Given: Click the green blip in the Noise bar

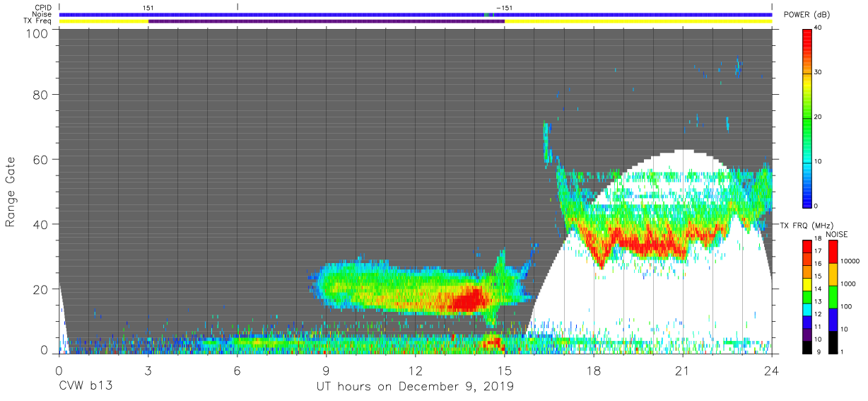Looking at the screenshot, I should [x=486, y=14].
